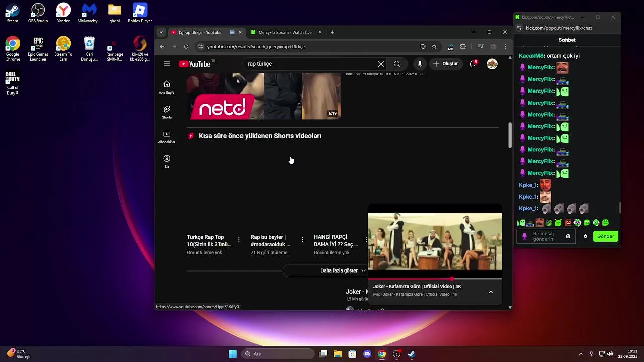The image size is (644, 362).
Task: Go back in the Chrome browser
Action: 162,46
